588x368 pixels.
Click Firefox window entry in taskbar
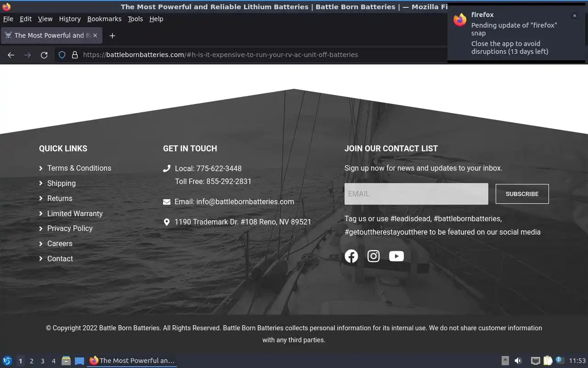click(x=132, y=361)
